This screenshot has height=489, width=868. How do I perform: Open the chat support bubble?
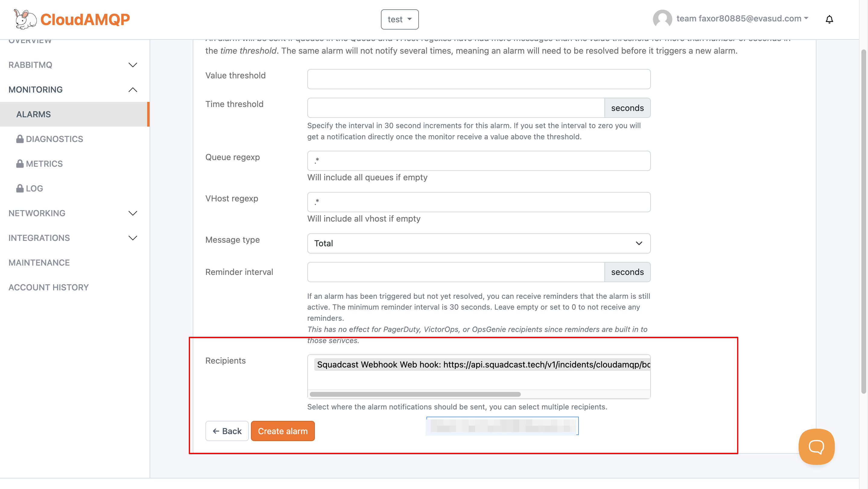point(816,446)
